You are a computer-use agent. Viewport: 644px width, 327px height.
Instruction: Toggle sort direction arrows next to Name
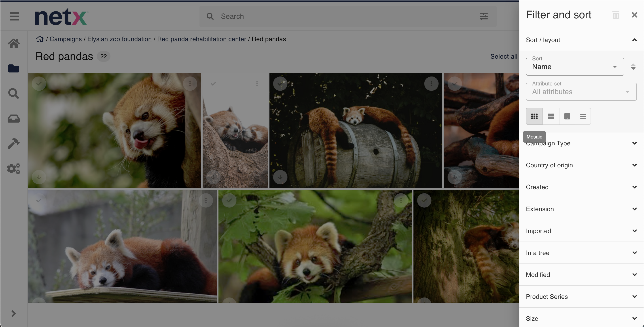click(633, 67)
